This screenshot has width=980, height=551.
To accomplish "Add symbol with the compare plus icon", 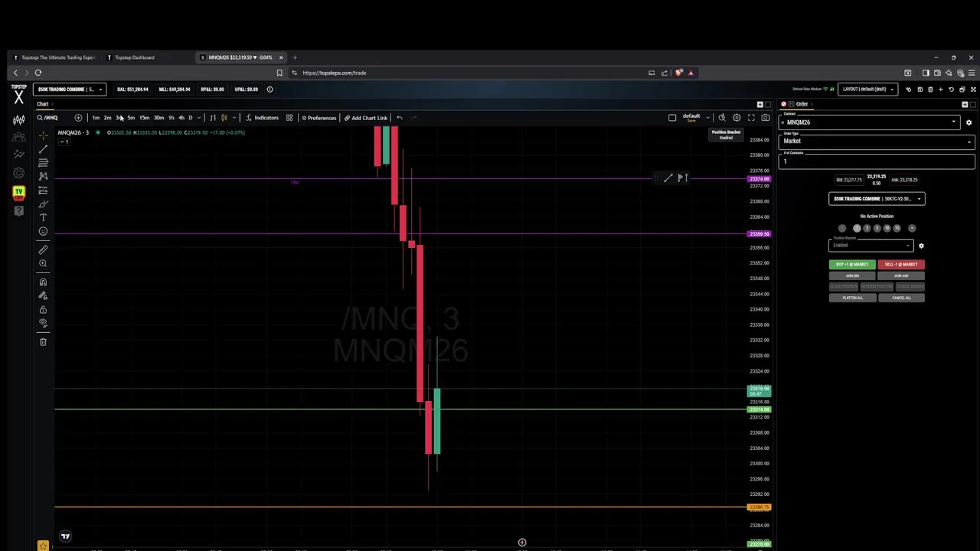I will [x=78, y=118].
